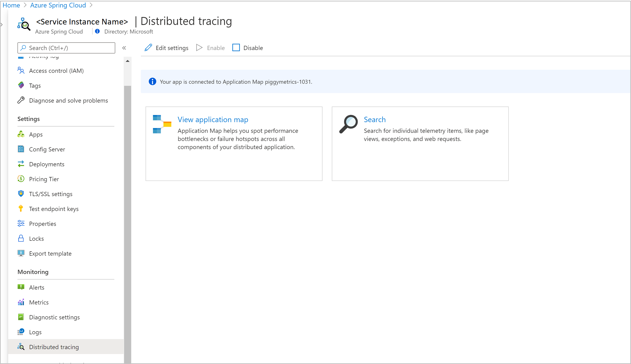Click the application map diagram icon
Screen dimensions: 631x364
pos(162,124)
